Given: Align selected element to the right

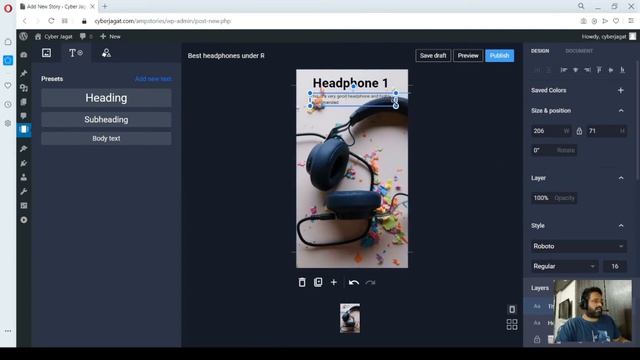Looking at the screenshot, I should point(587,70).
